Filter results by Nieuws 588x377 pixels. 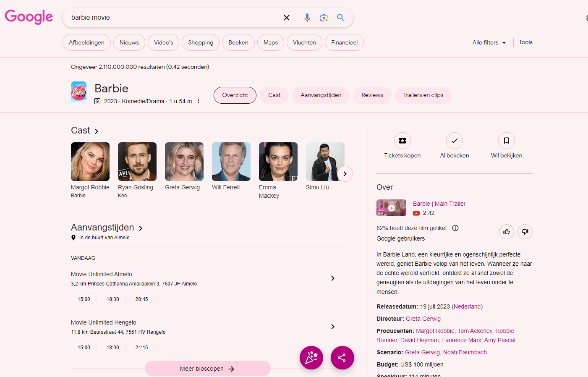click(x=129, y=42)
